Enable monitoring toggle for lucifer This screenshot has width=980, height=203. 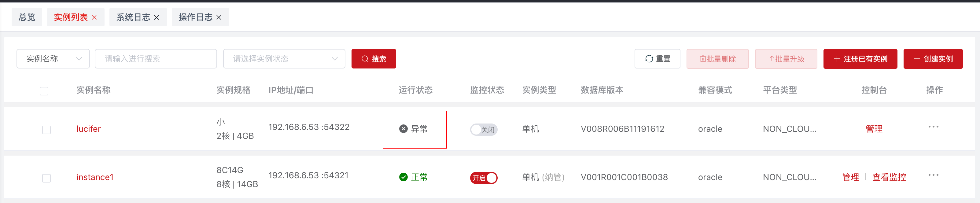[484, 130]
